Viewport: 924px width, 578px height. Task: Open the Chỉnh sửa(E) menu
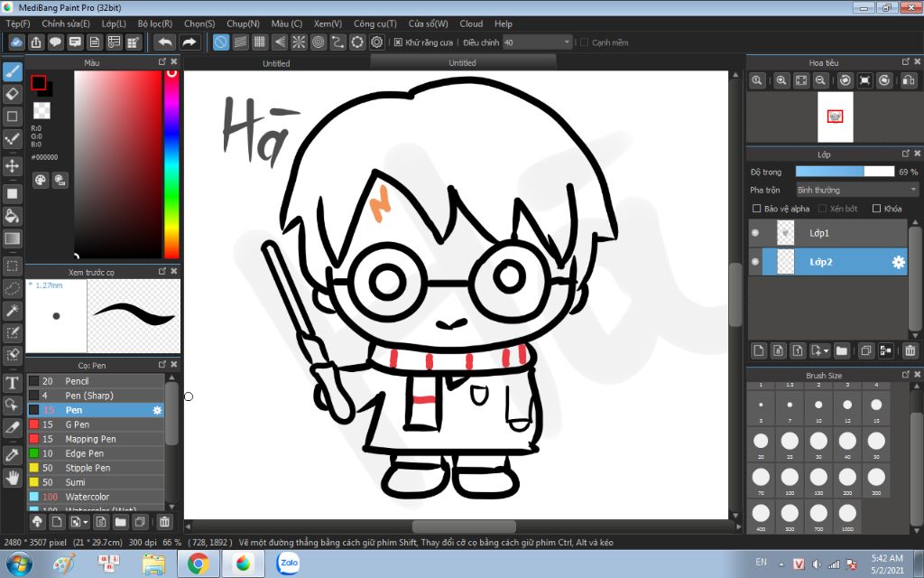coord(65,23)
